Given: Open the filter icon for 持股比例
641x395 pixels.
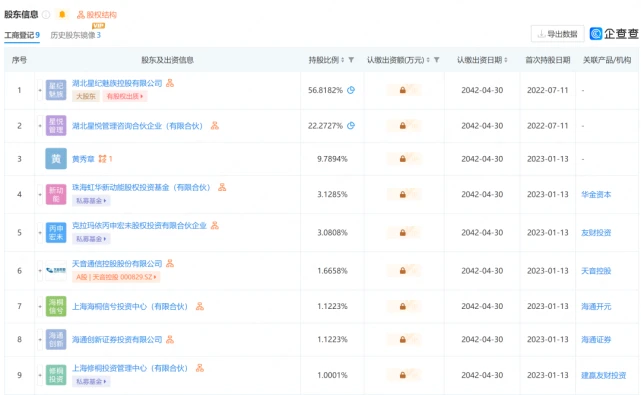Looking at the screenshot, I should coord(351,60).
